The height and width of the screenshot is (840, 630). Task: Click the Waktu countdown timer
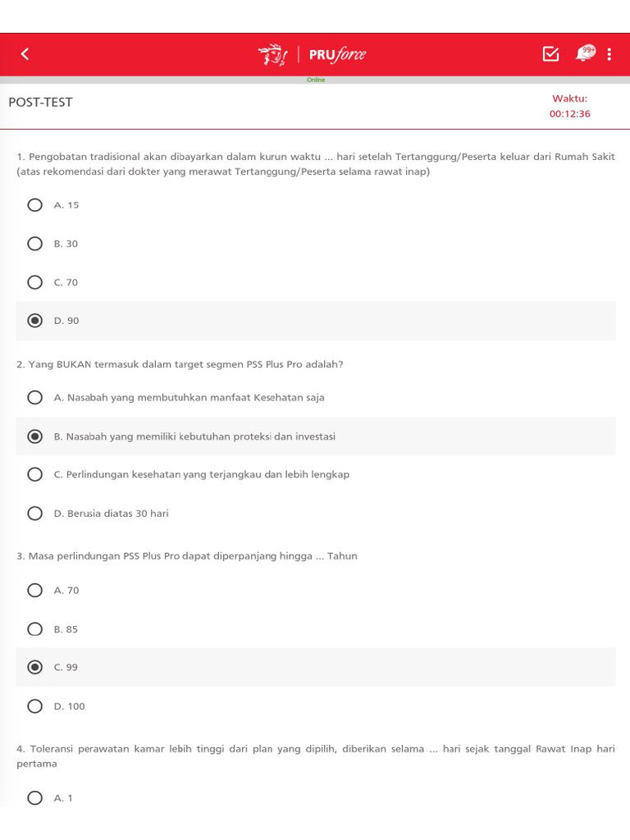click(569, 114)
